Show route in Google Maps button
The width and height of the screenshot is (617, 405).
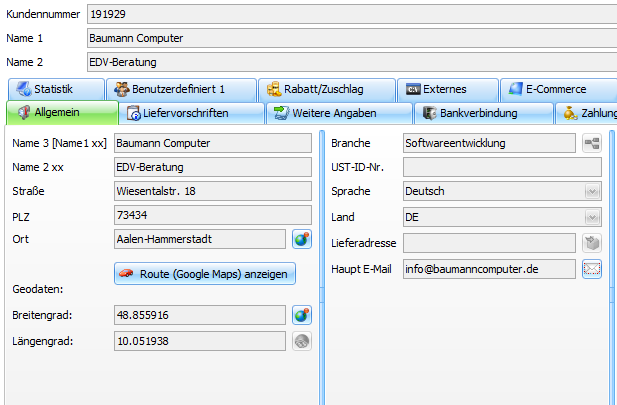click(x=205, y=274)
